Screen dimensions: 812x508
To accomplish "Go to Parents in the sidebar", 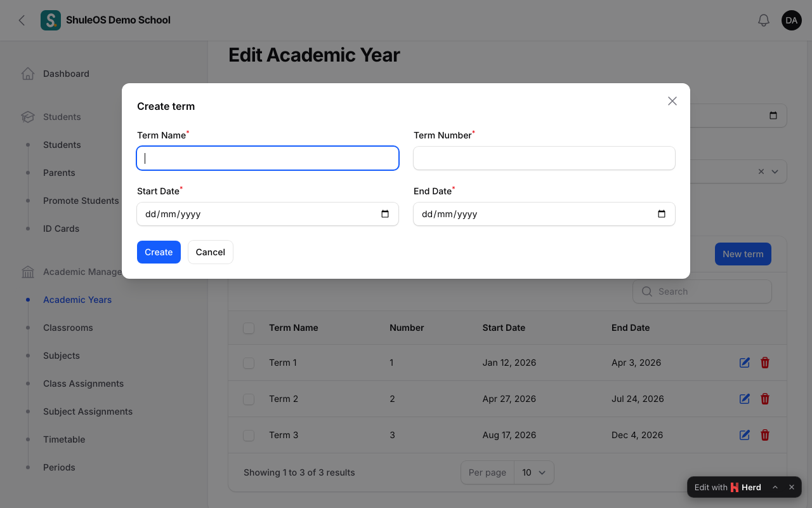I will click(x=59, y=173).
